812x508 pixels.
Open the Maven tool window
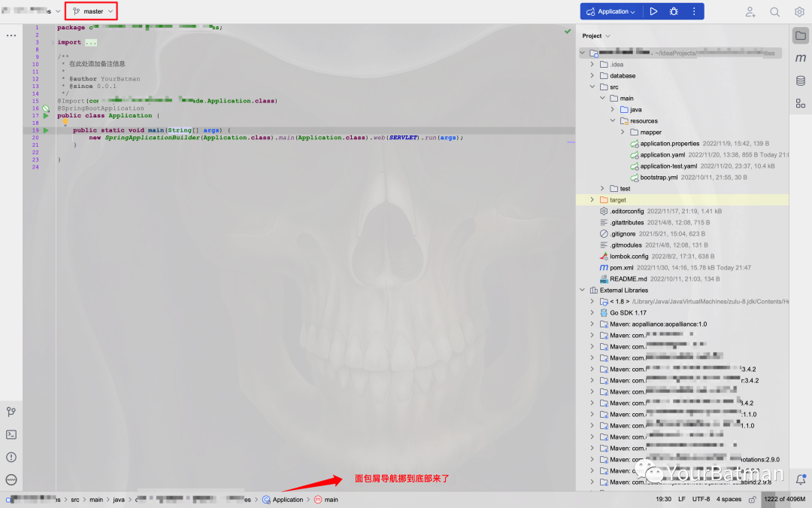click(801, 58)
